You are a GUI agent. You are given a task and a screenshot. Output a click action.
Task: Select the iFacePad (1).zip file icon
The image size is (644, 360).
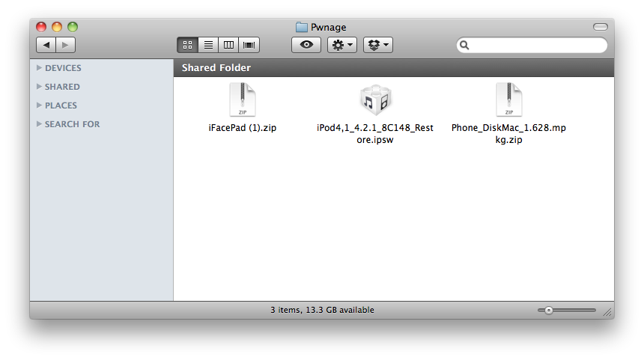click(243, 100)
